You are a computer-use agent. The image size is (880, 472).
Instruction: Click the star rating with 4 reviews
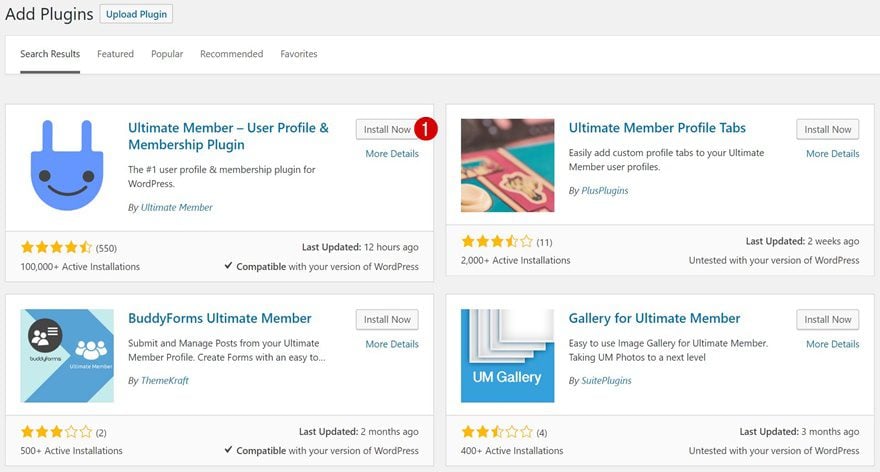[x=497, y=432]
